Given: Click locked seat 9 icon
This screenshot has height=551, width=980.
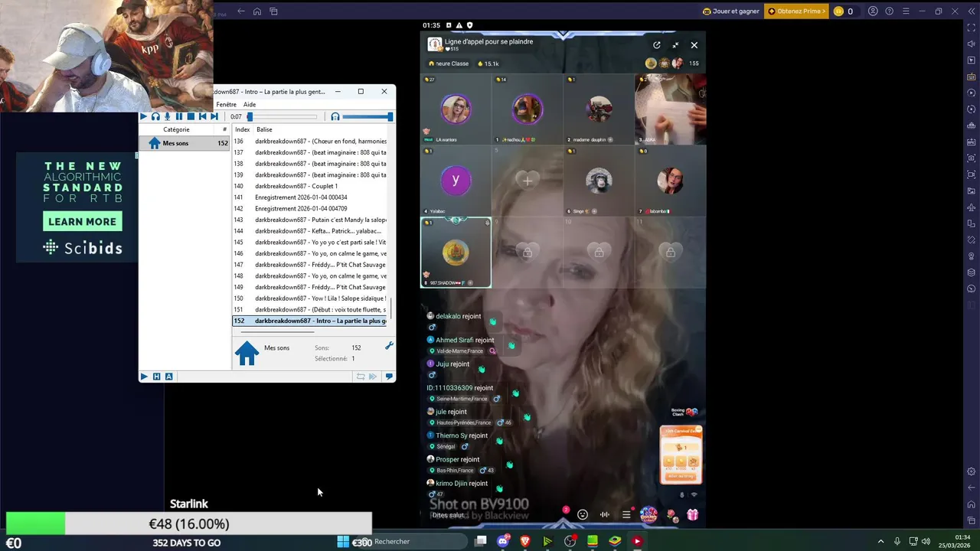Looking at the screenshot, I should coord(528,253).
